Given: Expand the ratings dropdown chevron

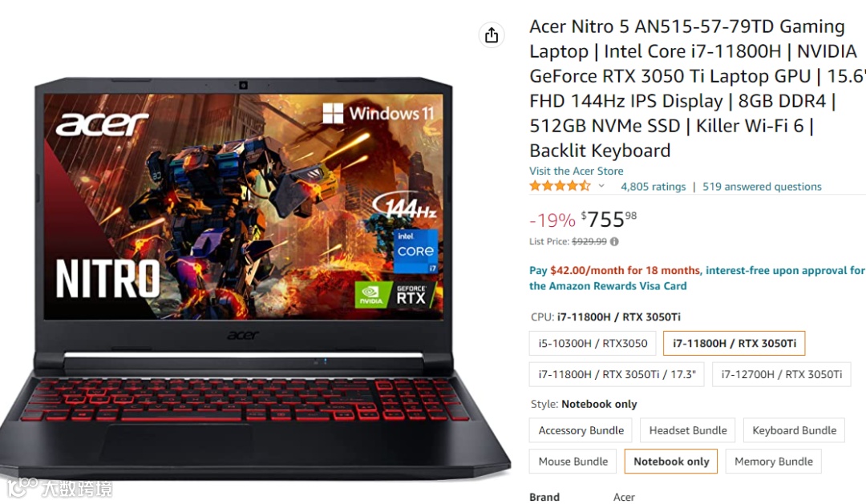Looking at the screenshot, I should (601, 186).
